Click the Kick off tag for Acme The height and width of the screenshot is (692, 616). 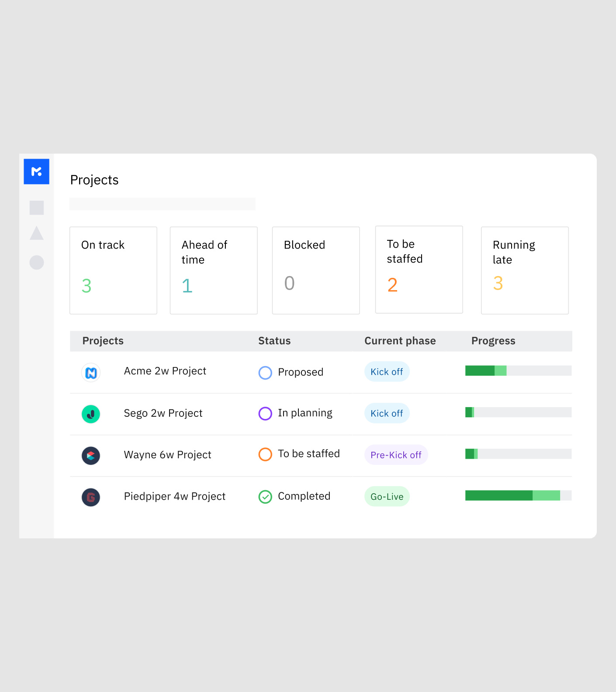pos(387,372)
